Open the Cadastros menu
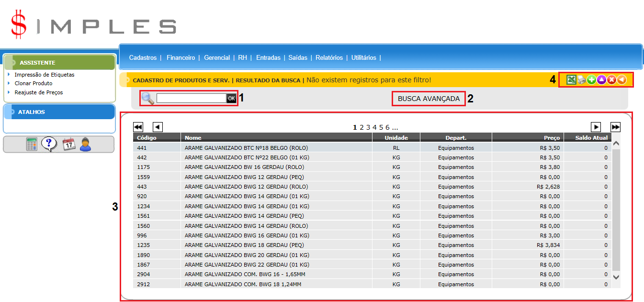The image size is (644, 302). tap(143, 57)
